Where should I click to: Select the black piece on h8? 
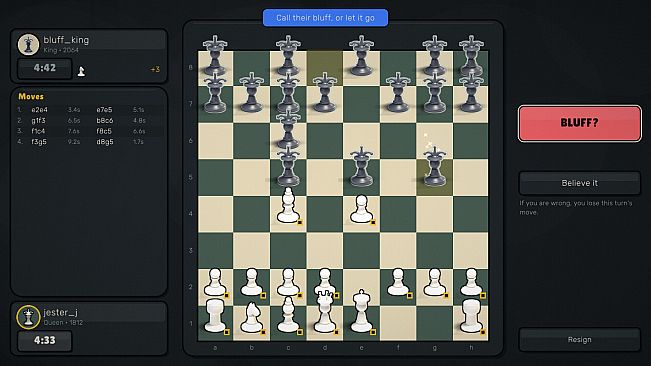pyautogui.click(x=471, y=56)
